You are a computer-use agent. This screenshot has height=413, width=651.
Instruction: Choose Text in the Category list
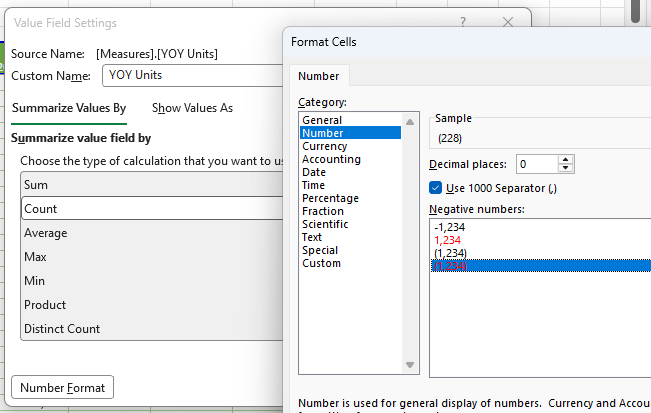pos(350,237)
